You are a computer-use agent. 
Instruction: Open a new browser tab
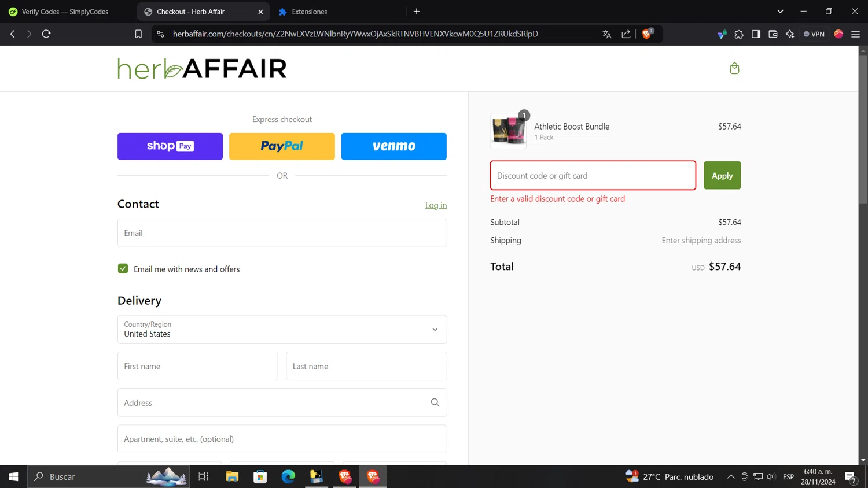(x=417, y=12)
